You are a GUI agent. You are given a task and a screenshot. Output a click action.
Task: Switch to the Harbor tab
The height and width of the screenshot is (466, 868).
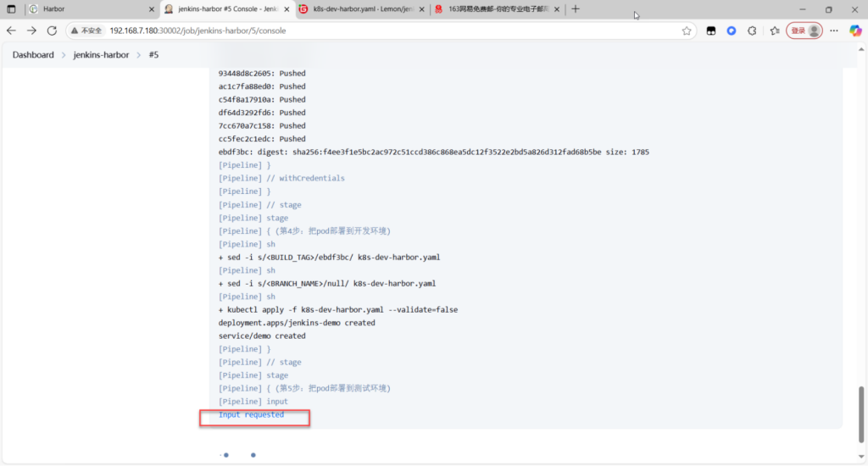pyautogui.click(x=85, y=8)
